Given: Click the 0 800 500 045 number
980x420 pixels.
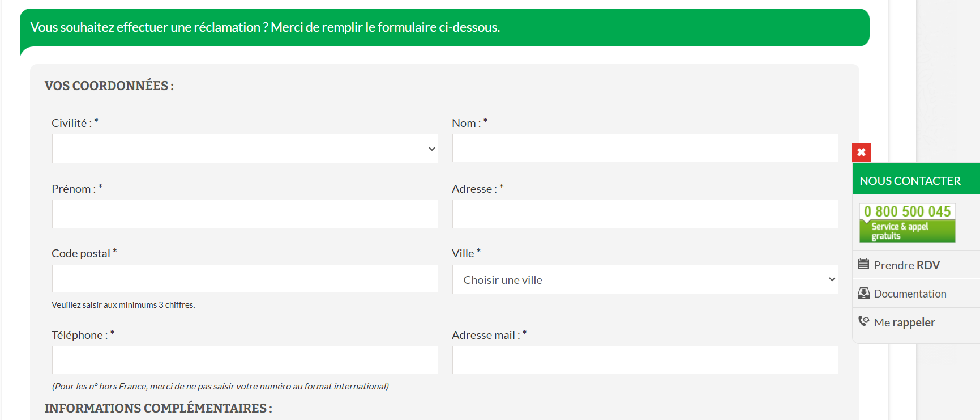Looking at the screenshot, I should point(907,211).
